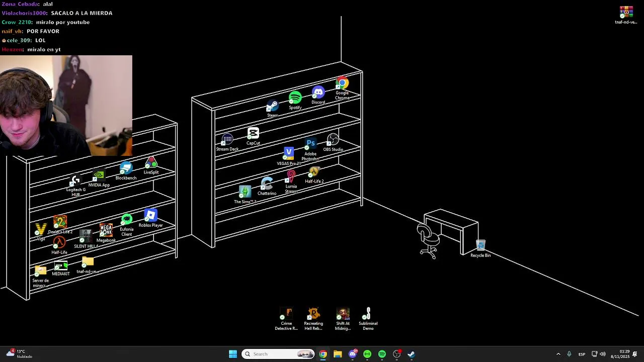Select the Blockbench shortcut
644x362 pixels.
pos(126,171)
